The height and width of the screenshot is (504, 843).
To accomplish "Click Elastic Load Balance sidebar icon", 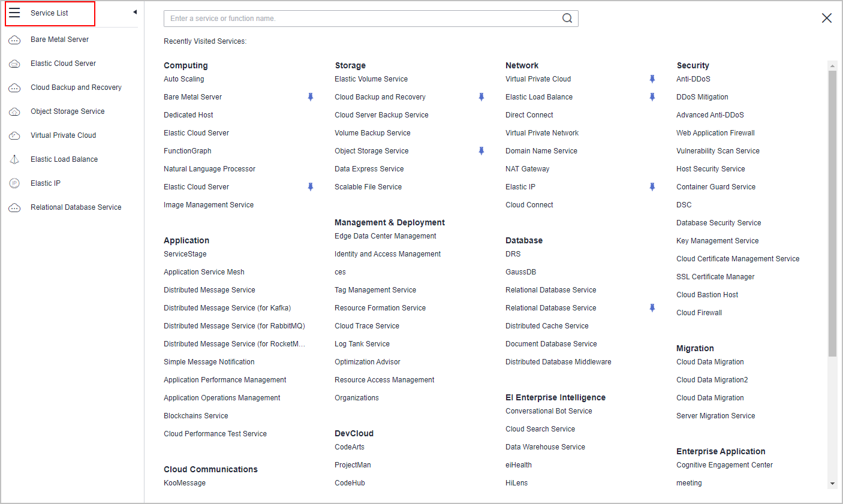I will pos(14,159).
